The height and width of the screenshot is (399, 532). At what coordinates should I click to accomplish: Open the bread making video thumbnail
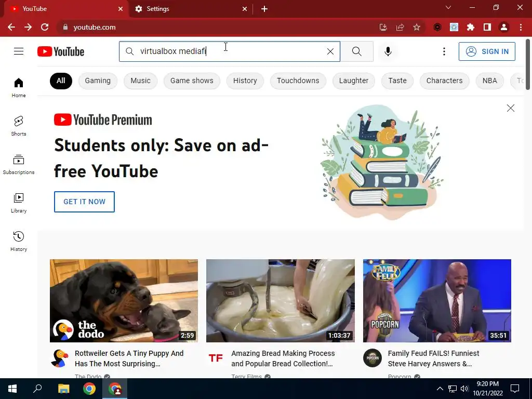click(x=280, y=301)
